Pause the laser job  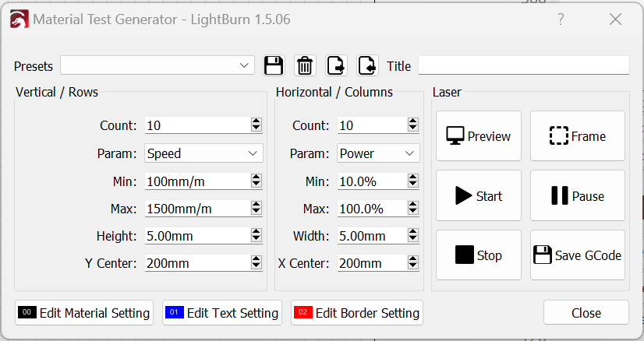point(578,195)
